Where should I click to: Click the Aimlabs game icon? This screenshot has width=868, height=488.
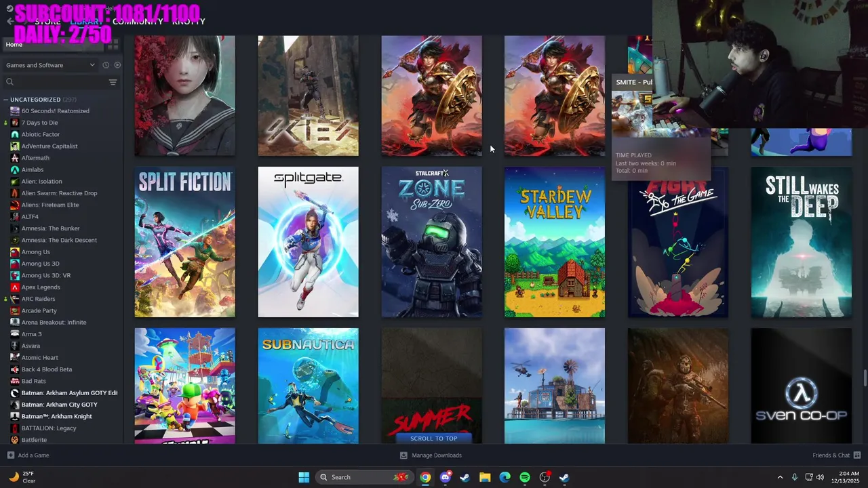coord(15,169)
